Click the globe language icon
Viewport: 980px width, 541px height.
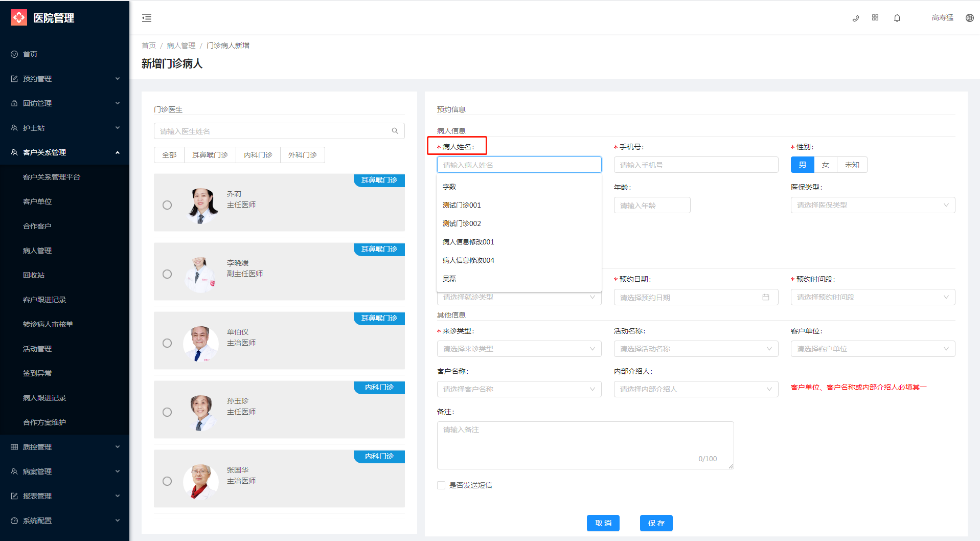click(x=970, y=18)
